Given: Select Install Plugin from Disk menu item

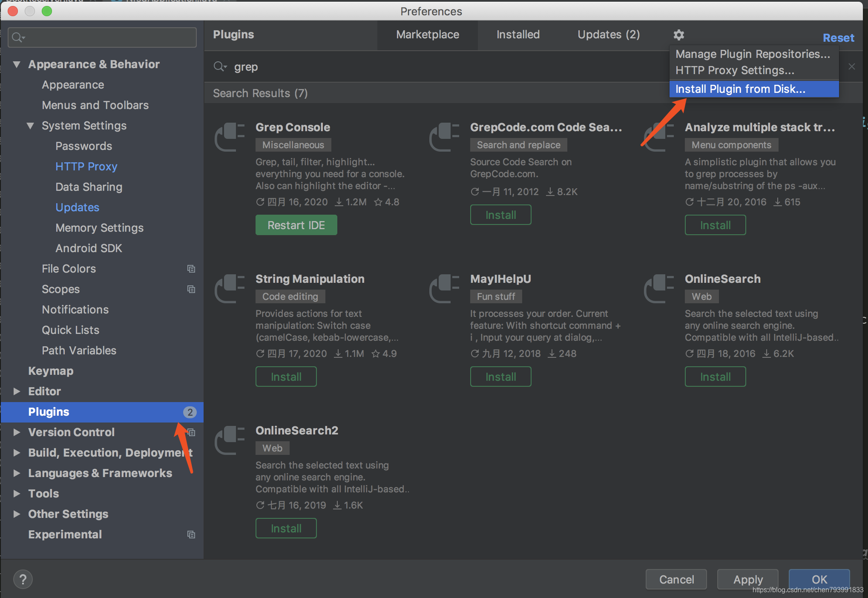Looking at the screenshot, I should pos(740,89).
